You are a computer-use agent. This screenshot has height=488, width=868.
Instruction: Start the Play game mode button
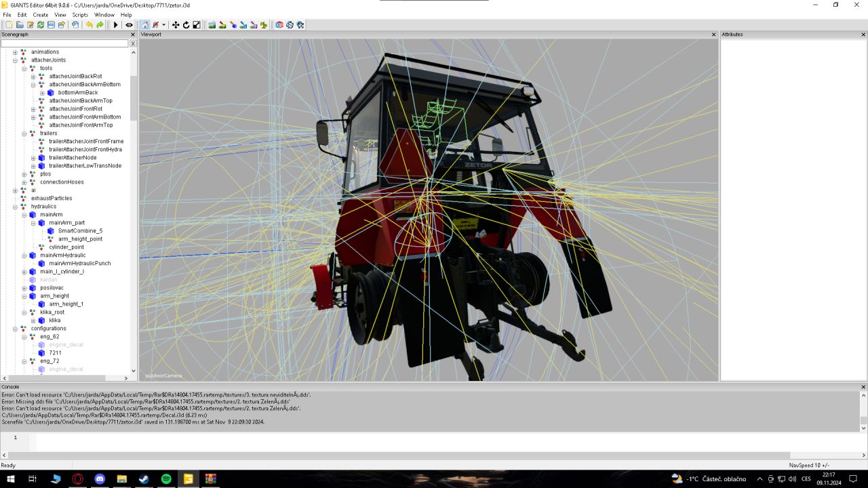(x=115, y=25)
